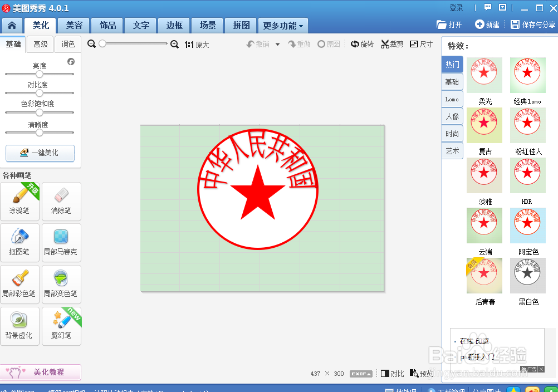Open the title bar menu dropdown icon
The height and width of the screenshot is (392, 558).
click(x=502, y=7)
